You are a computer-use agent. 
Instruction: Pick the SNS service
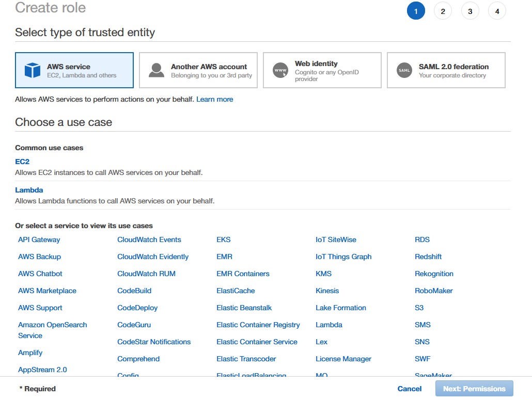coord(423,342)
